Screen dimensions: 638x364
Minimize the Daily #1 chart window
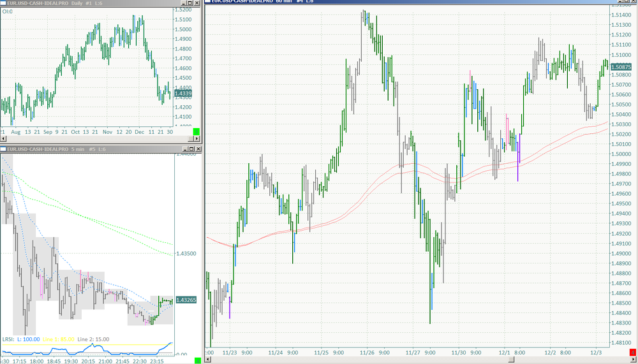(x=183, y=3)
